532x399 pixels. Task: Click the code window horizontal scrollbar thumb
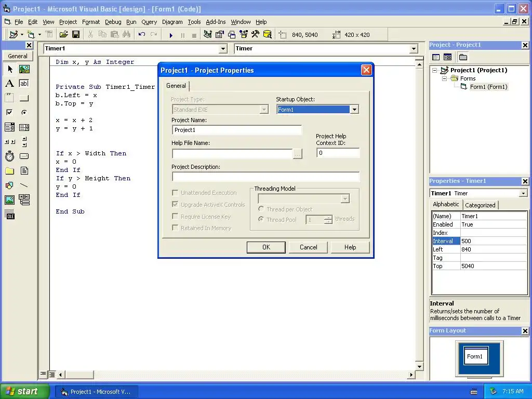pyautogui.click(x=79, y=375)
